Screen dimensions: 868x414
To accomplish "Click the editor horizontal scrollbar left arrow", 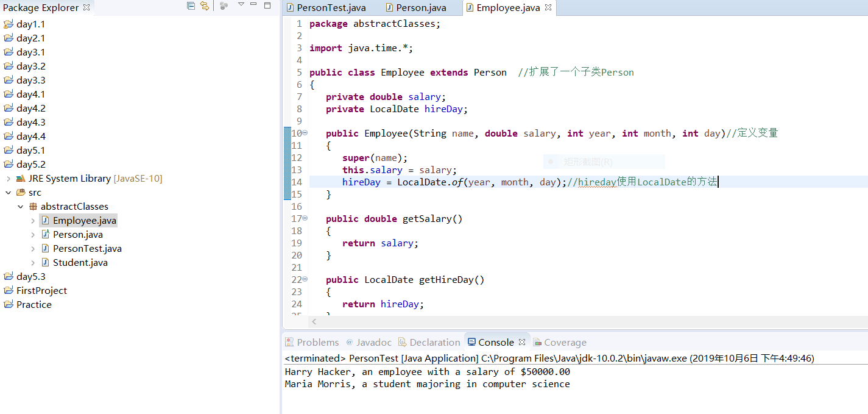I will click(x=314, y=321).
